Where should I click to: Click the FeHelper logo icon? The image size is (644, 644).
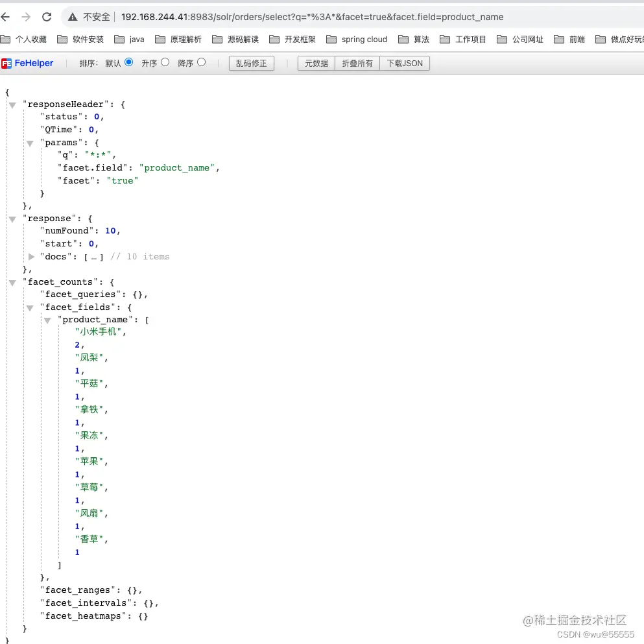[x=6, y=64]
